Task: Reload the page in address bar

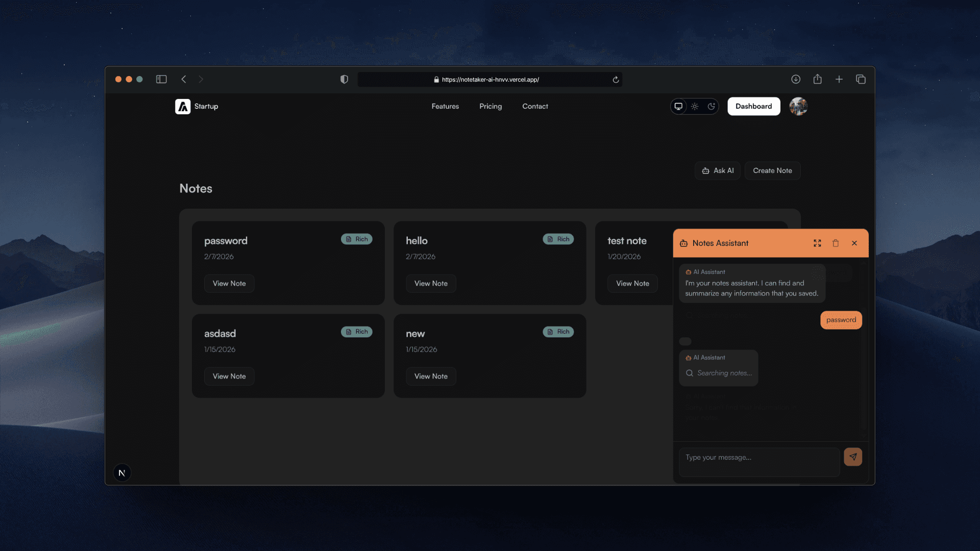Action: [x=616, y=80]
